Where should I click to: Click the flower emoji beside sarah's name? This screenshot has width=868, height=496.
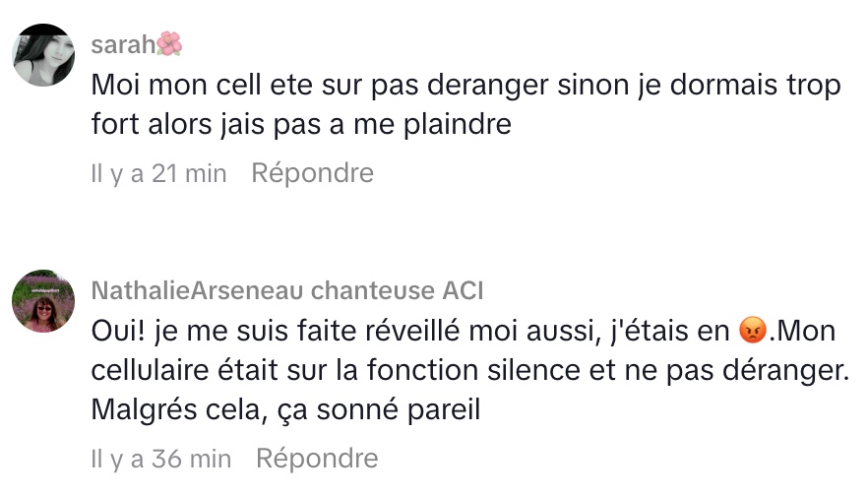pyautogui.click(x=169, y=44)
